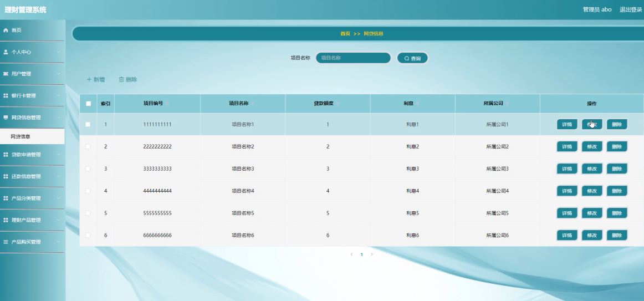Expand the 产品分类管理 menu chevron
The image size is (644, 301).
click(58, 198)
